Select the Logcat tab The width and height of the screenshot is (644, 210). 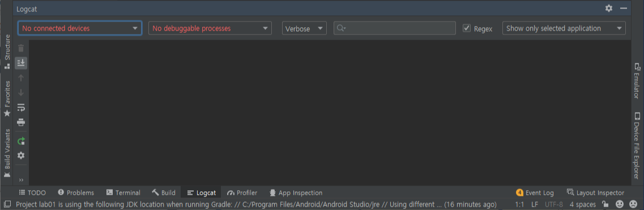point(201,193)
